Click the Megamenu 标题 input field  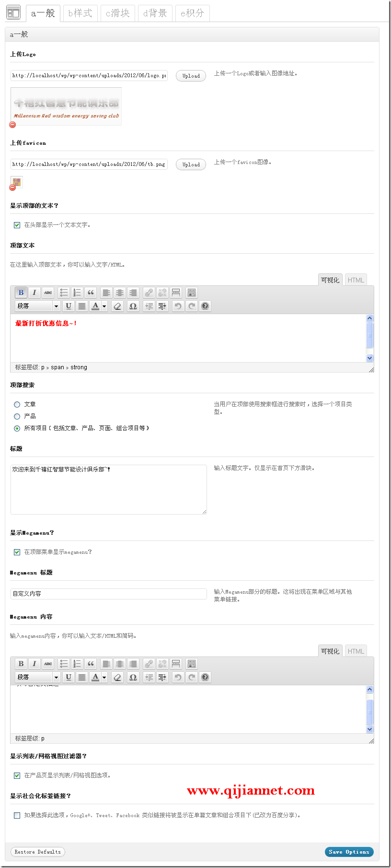[x=109, y=594]
